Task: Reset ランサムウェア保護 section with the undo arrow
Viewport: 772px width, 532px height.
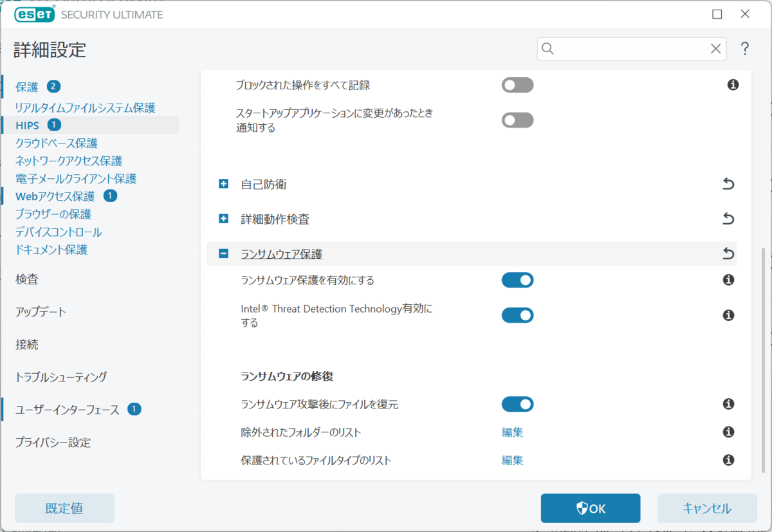Action: click(728, 254)
